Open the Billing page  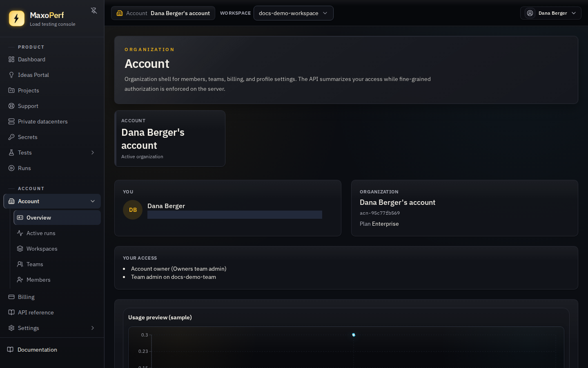52,297
